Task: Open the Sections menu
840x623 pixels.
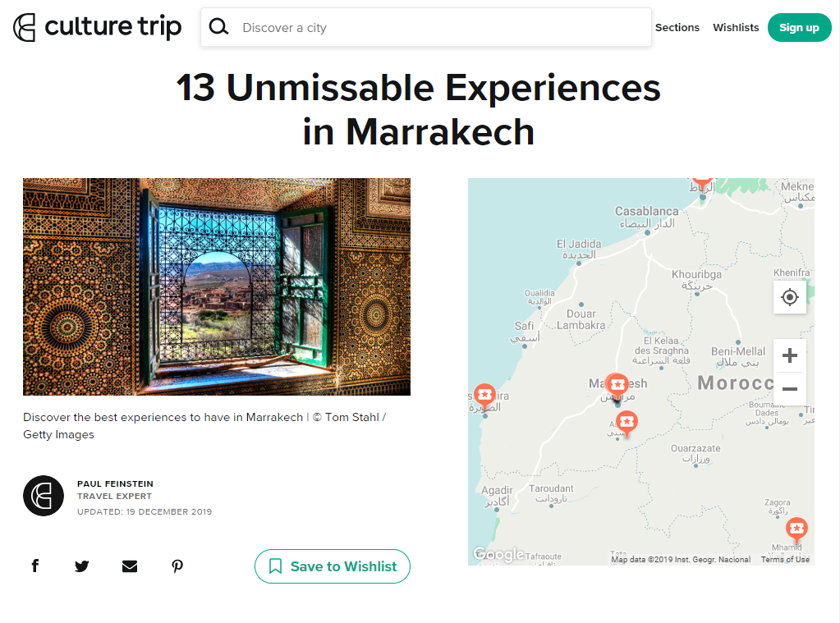Action: (677, 27)
